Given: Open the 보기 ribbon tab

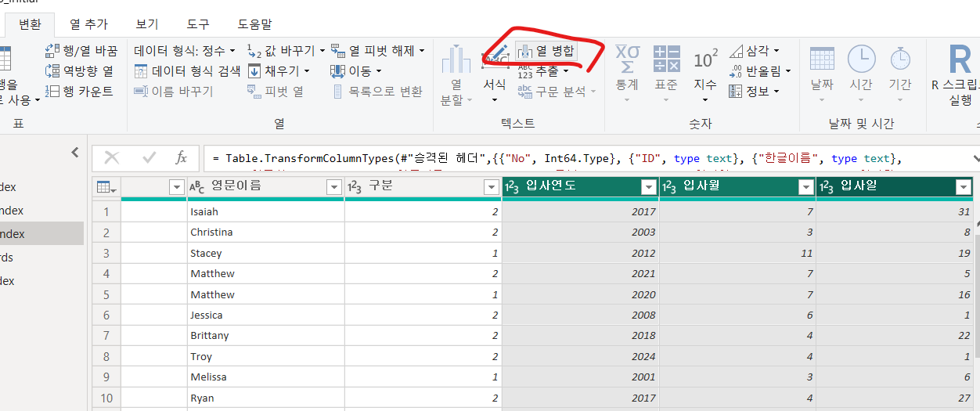Looking at the screenshot, I should 148,24.
